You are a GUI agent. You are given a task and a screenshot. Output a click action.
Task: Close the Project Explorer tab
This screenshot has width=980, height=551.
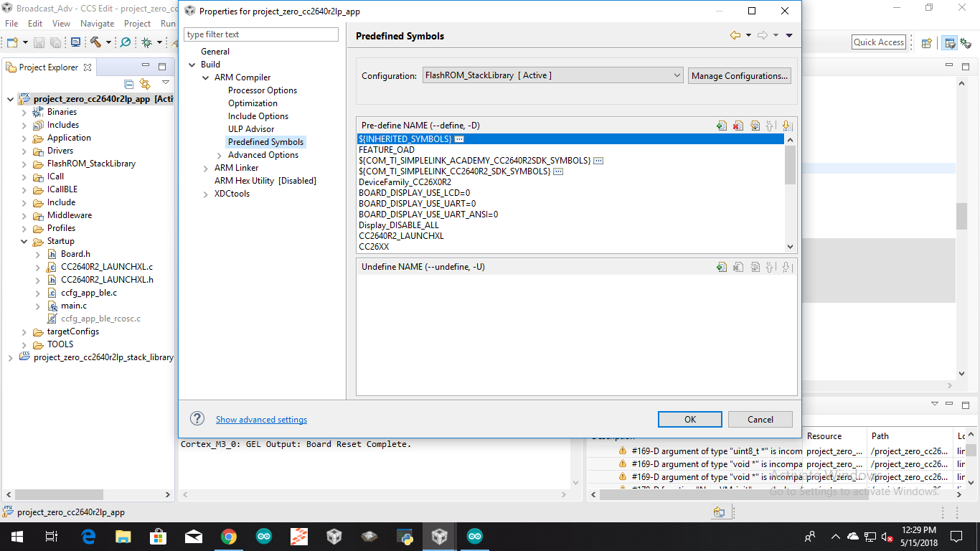pos(88,67)
